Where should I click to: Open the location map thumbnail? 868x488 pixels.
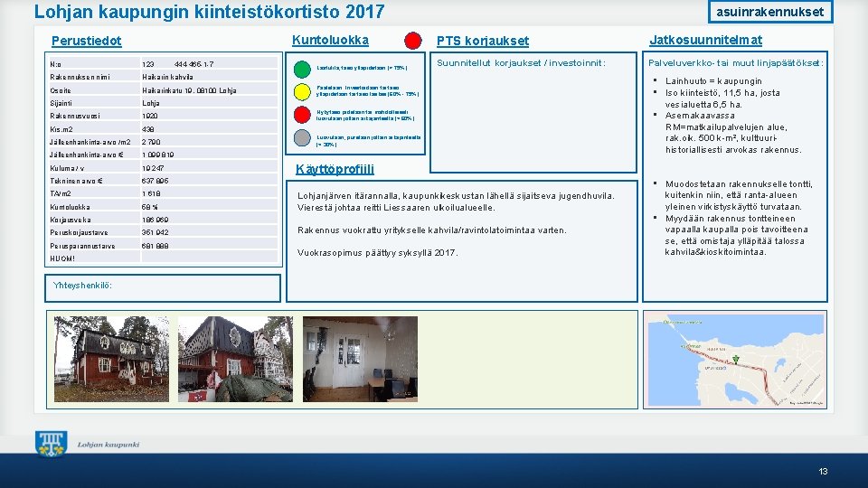[x=736, y=360]
